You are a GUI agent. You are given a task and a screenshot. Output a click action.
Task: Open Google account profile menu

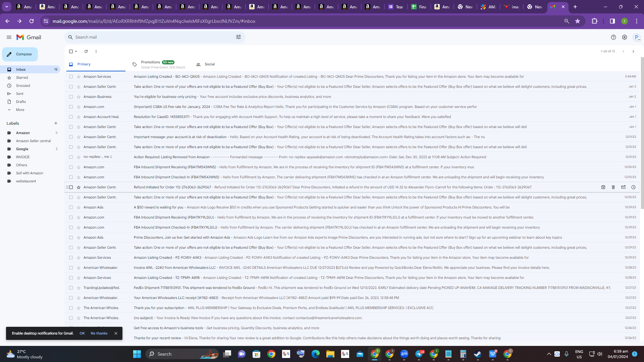coord(637,37)
